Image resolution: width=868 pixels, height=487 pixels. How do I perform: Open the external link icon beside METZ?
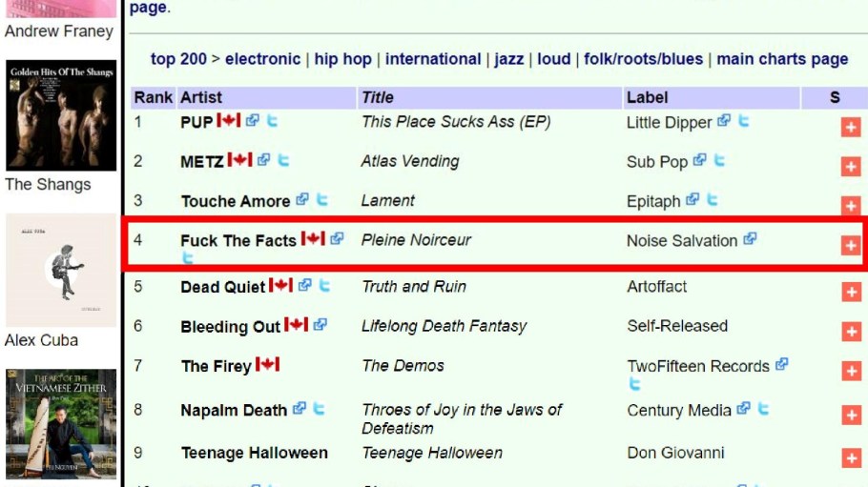pyautogui.click(x=263, y=160)
